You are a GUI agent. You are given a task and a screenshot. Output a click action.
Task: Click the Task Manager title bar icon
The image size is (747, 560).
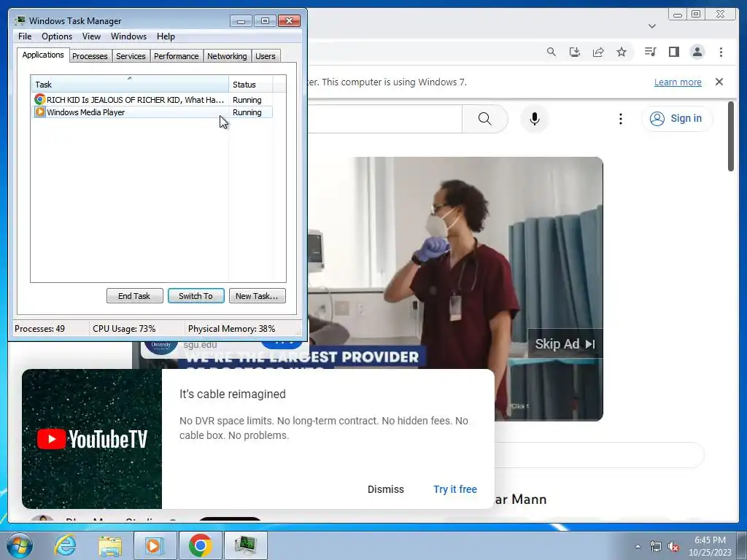[x=20, y=20]
